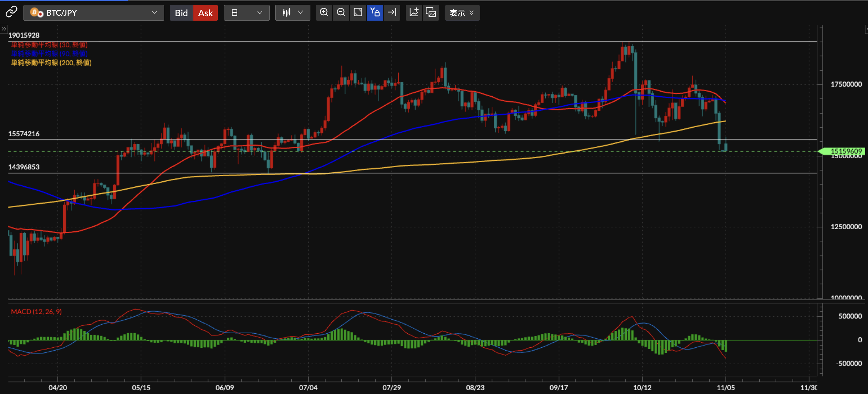Screen dimensions: 868x394
Task: Click the fit-to-screen chart icon
Action: 358,13
